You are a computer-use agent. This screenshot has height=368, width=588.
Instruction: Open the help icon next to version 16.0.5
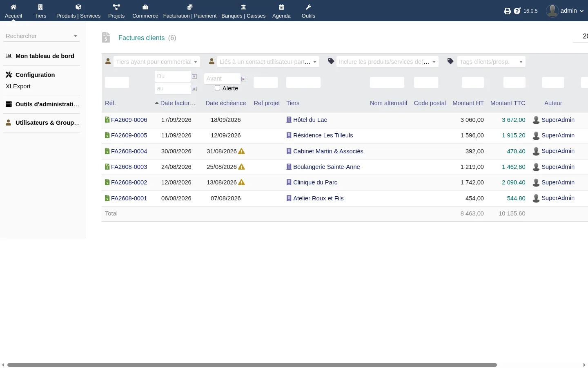click(517, 11)
